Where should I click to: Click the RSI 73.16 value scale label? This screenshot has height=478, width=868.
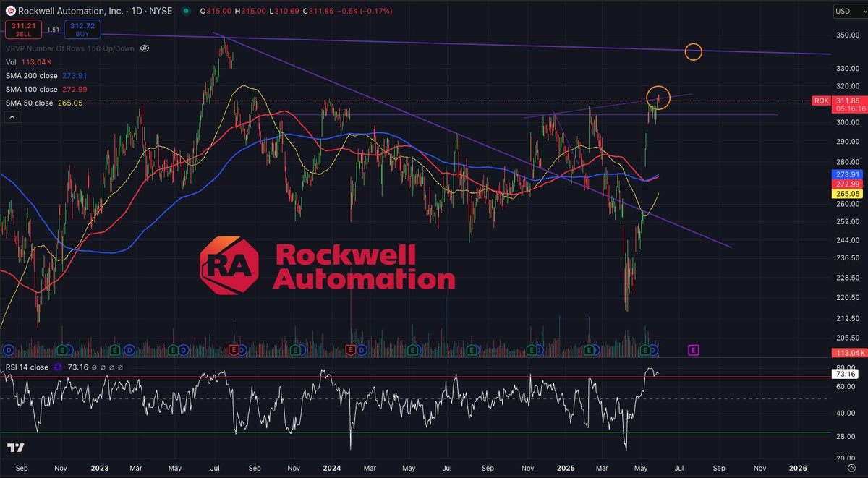coord(845,374)
